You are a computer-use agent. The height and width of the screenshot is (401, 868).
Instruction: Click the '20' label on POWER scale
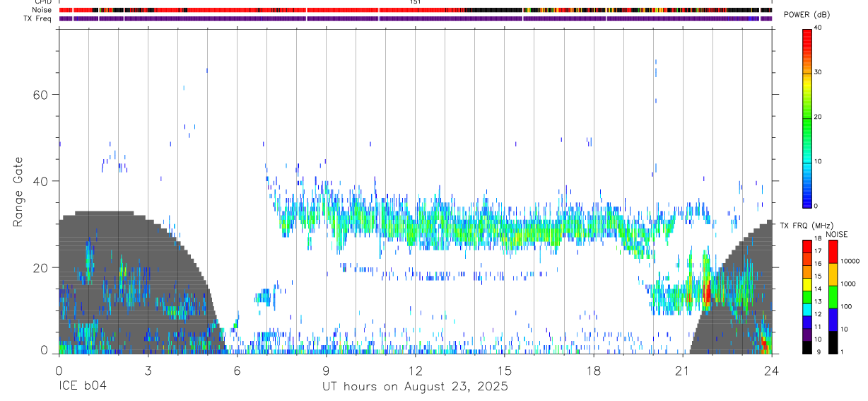pos(819,117)
